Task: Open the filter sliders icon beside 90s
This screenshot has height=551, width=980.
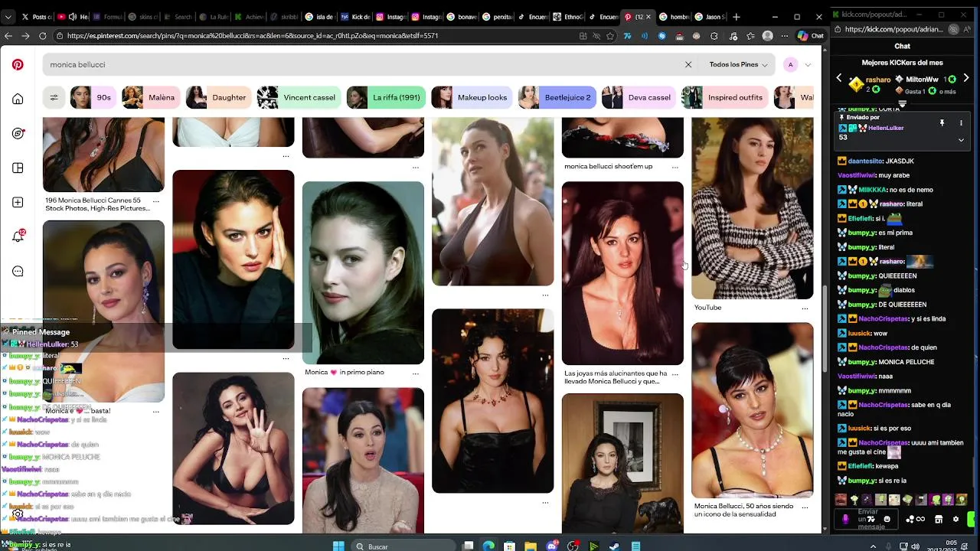Action: pos(54,97)
